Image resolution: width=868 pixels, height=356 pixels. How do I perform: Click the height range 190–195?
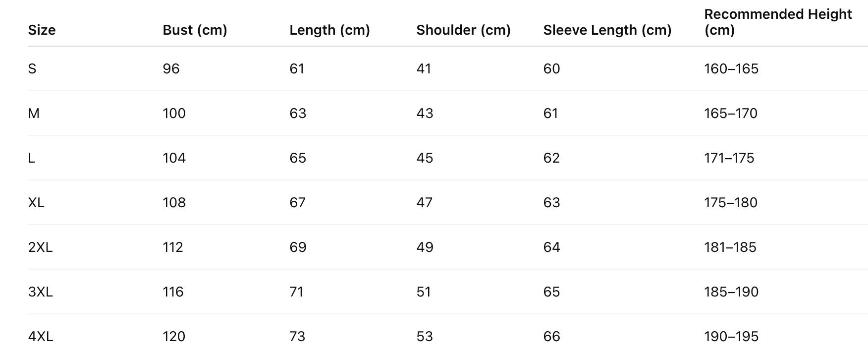pos(731,337)
